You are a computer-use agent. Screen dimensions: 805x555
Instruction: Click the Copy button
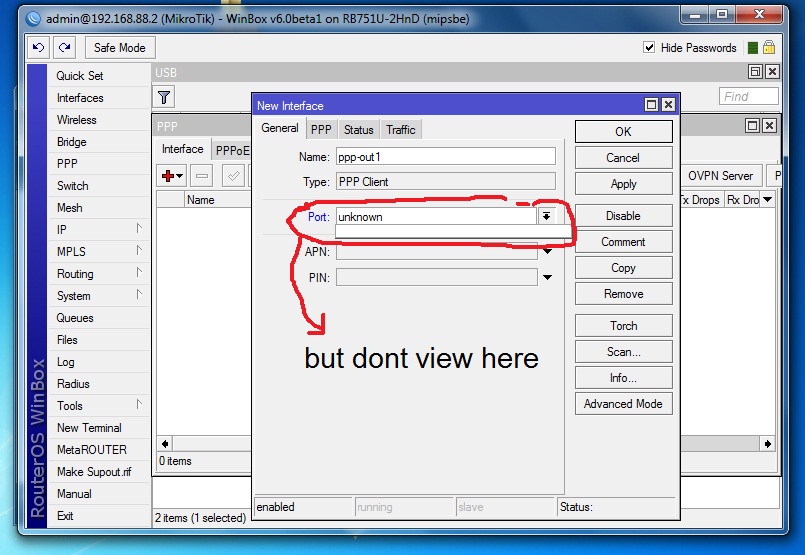[x=623, y=268]
